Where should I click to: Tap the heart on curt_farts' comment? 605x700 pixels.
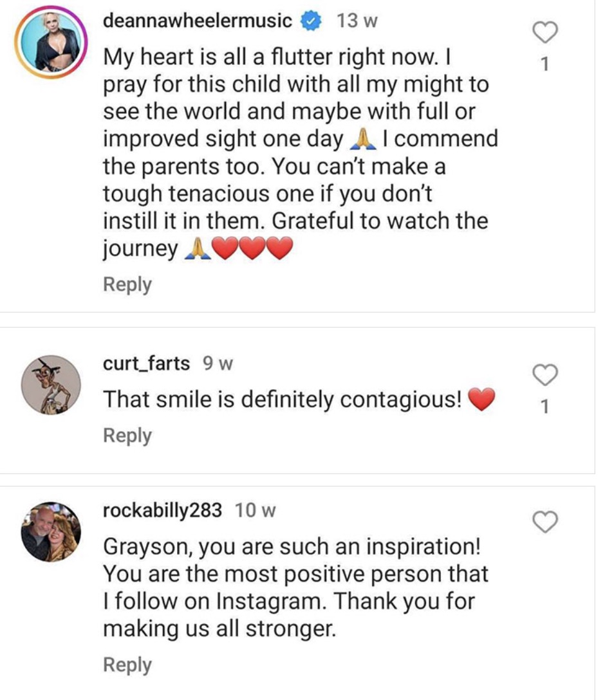[546, 374]
